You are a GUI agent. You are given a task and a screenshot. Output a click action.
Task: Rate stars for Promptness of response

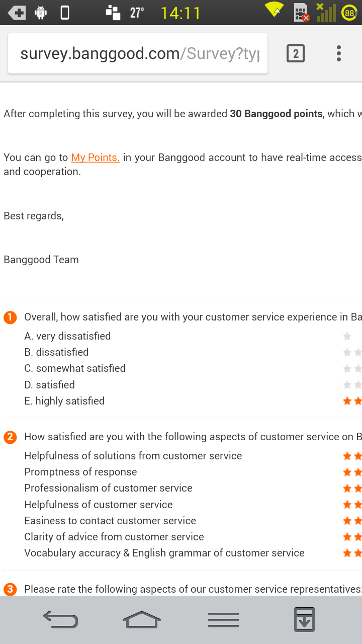[x=352, y=472]
